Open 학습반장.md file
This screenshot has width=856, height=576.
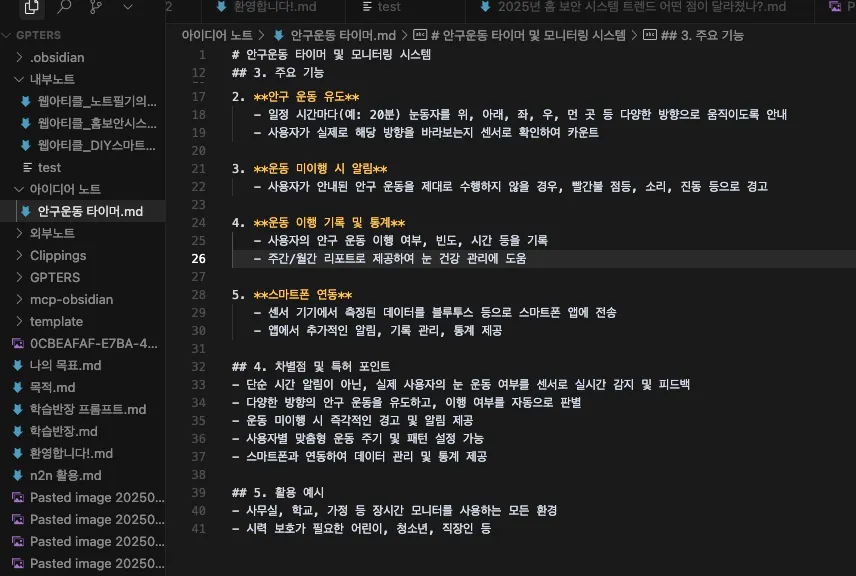63,431
